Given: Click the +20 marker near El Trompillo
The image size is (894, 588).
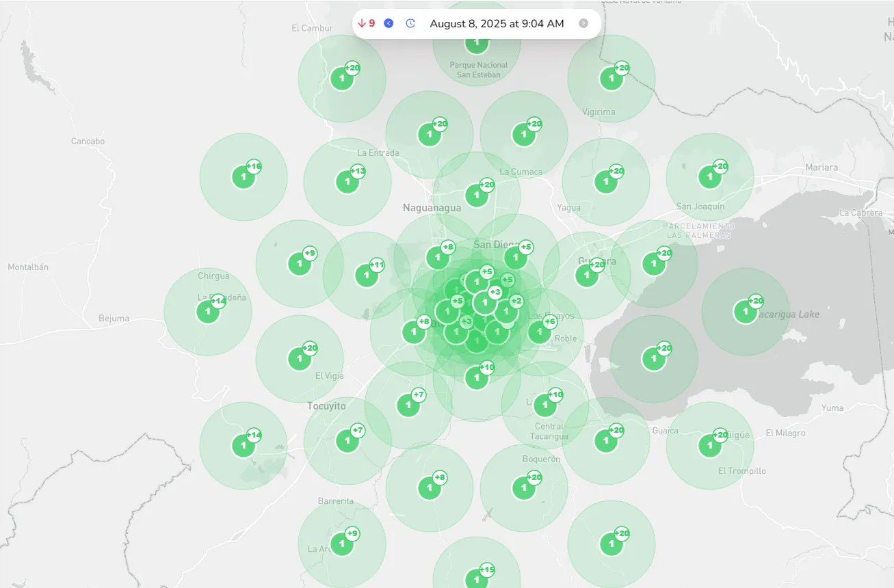Looking at the screenshot, I should tap(710, 444).
